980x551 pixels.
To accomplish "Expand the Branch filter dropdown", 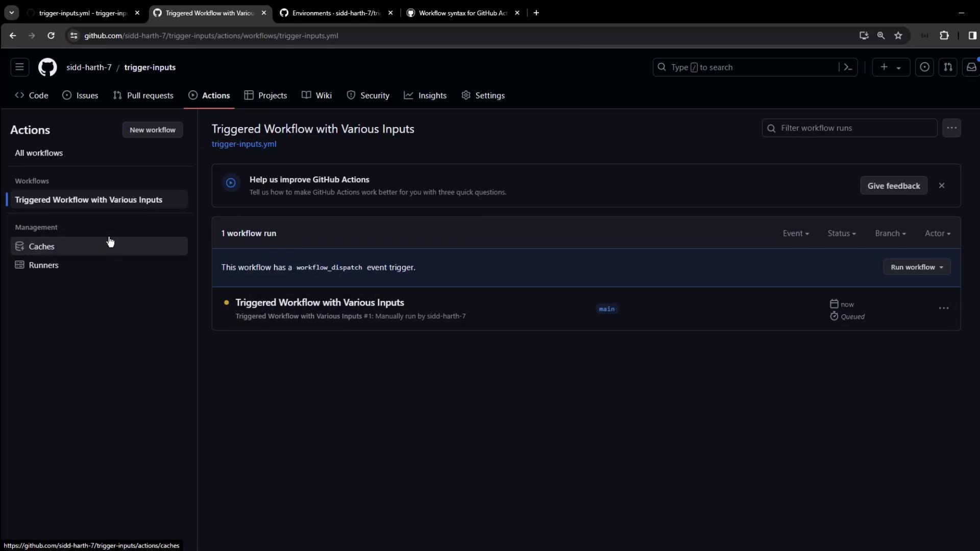I will 890,233.
